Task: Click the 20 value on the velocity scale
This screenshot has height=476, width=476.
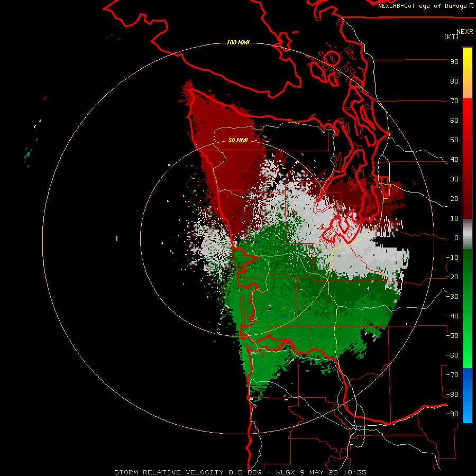Action: pos(454,199)
